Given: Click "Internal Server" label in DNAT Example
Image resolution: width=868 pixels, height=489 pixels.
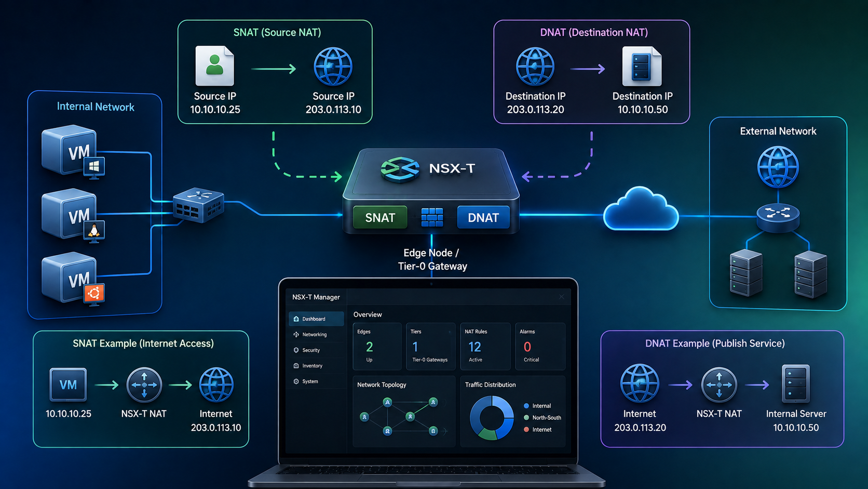Looking at the screenshot, I should coord(796,414).
